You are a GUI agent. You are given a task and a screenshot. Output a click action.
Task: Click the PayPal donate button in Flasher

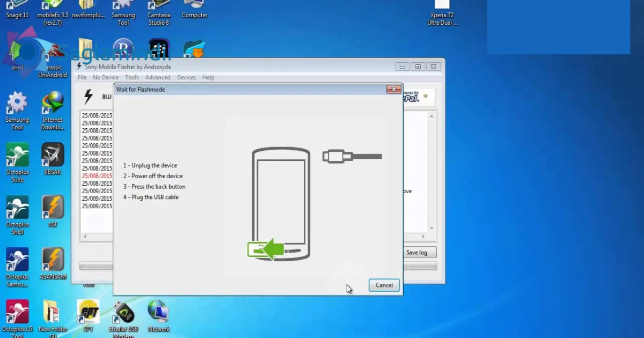pyautogui.click(x=418, y=97)
